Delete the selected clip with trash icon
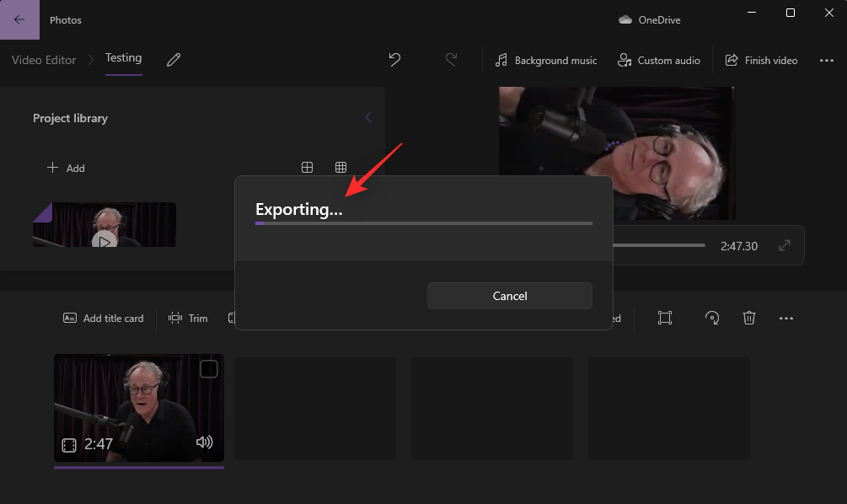 [x=748, y=318]
